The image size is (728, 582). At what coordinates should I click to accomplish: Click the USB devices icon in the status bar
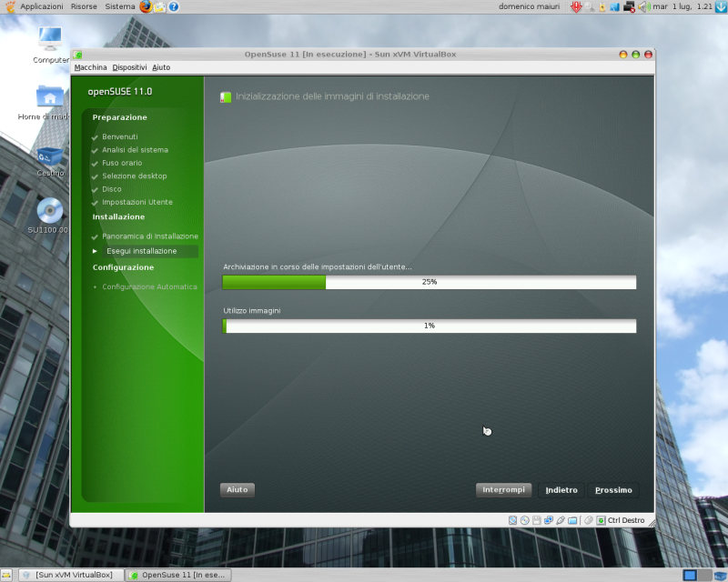pos(561,520)
